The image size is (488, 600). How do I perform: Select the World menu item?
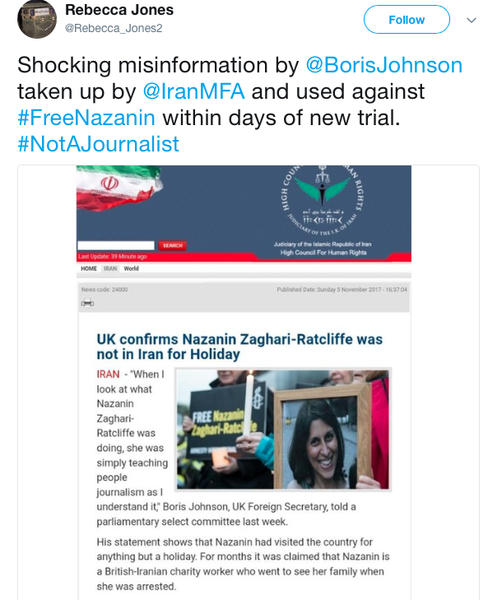pos(131,269)
